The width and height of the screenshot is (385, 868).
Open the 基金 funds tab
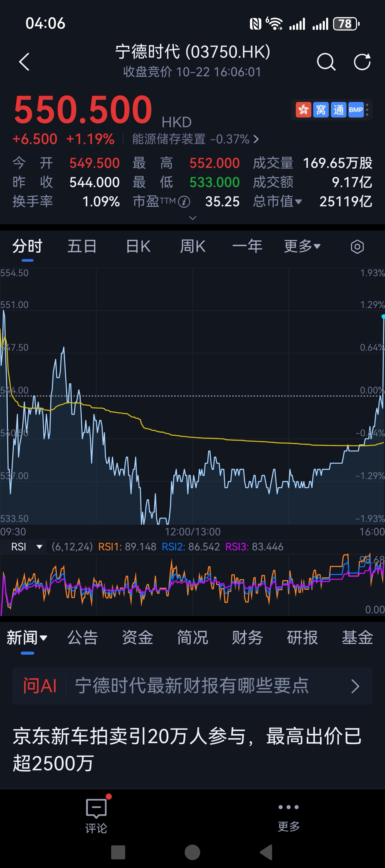(x=357, y=637)
